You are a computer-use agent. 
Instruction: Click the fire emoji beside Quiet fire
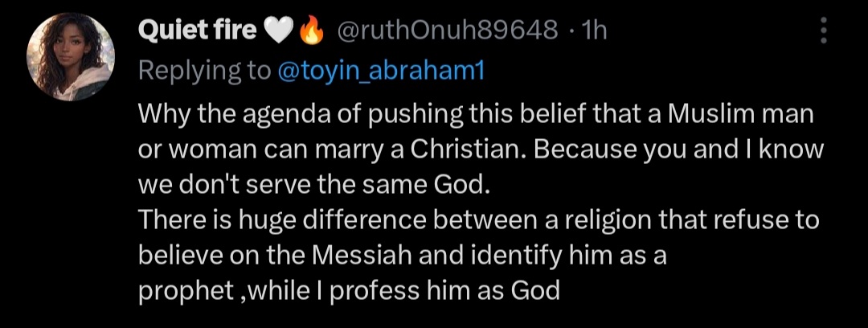[x=310, y=31]
